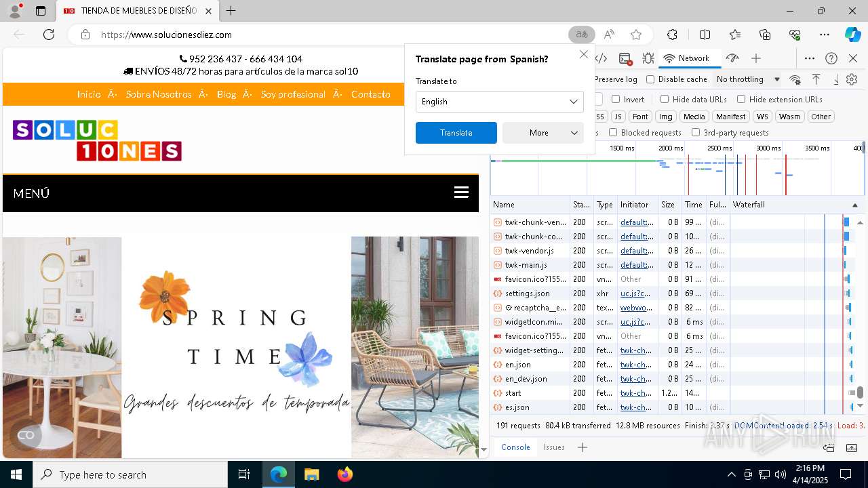The height and width of the screenshot is (488, 868).
Task: Click the Import HAR upload arrow
Action: (816, 79)
